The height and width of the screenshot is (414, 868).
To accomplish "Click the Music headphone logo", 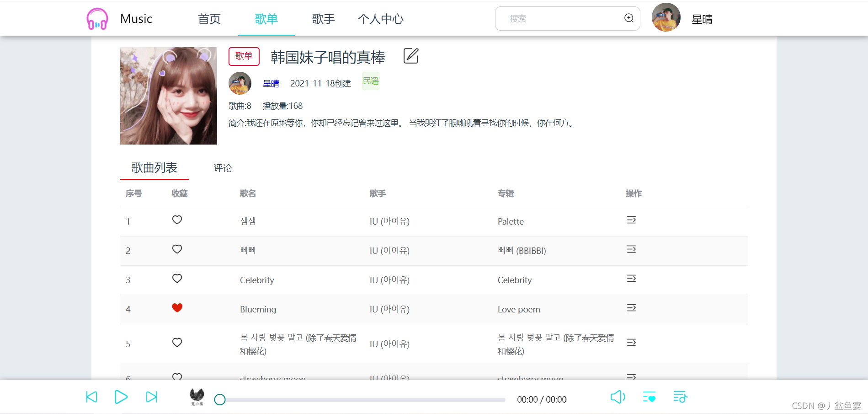I will (97, 19).
